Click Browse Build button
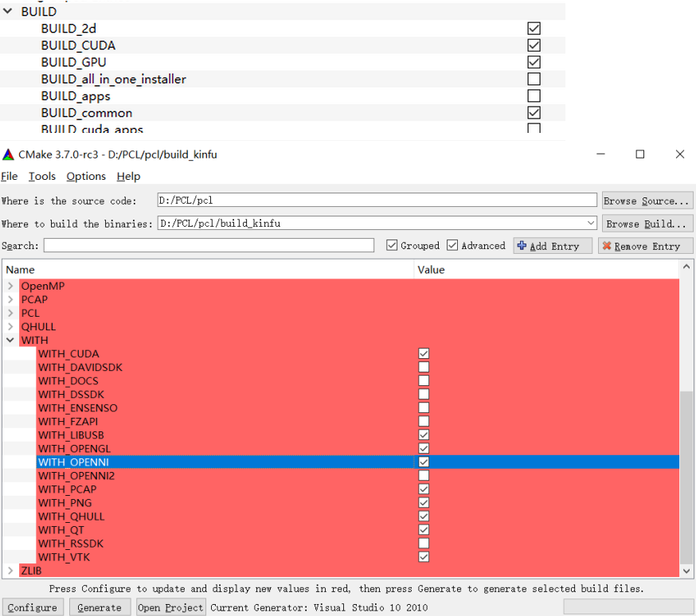Viewport: 696px width, 616px height. (647, 224)
